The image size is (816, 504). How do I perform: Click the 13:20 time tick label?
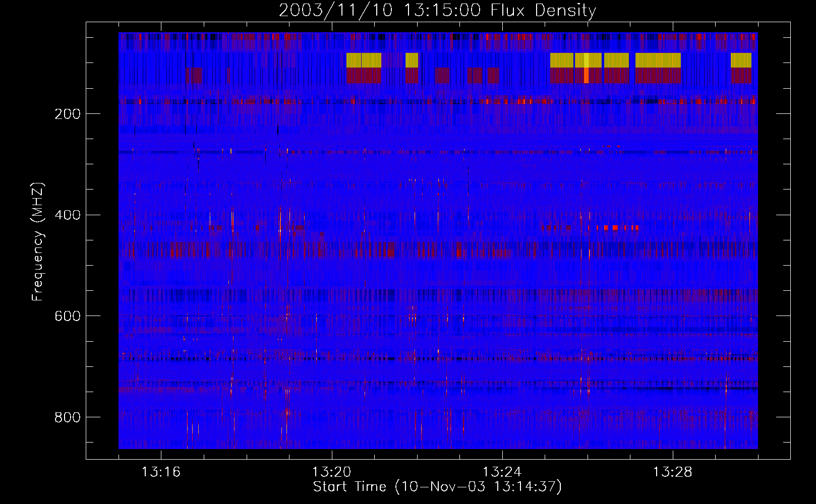click(x=331, y=472)
